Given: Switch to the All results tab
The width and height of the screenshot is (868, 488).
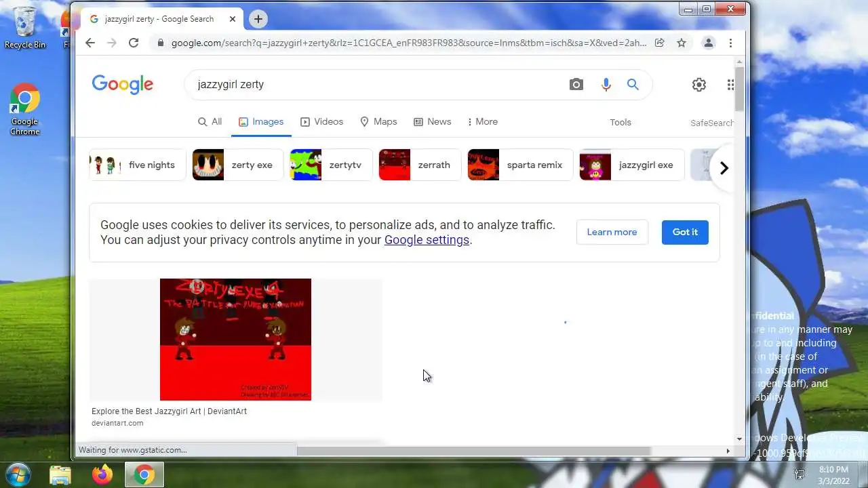Looking at the screenshot, I should tap(210, 122).
